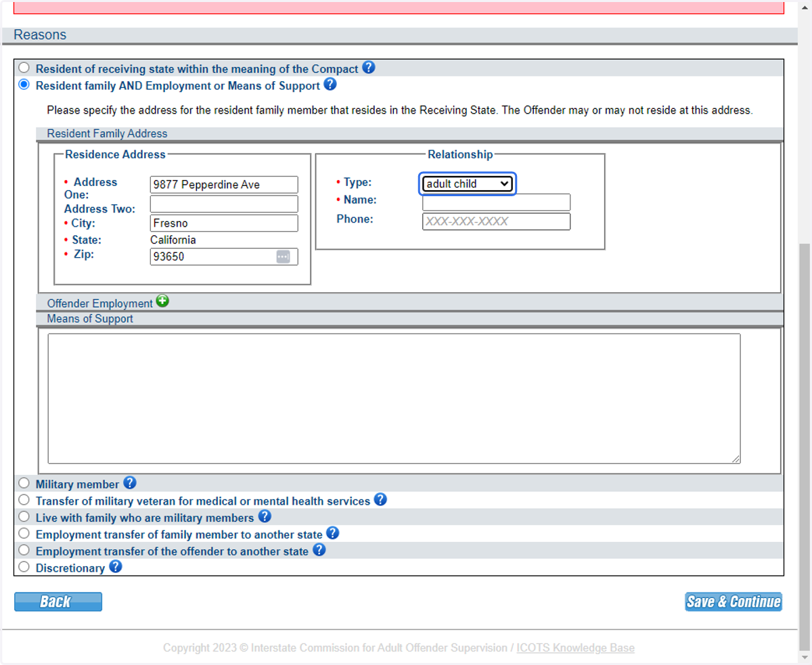This screenshot has width=812, height=665.
Task: Select Resident family AND Employment radio
Action: 24,85
